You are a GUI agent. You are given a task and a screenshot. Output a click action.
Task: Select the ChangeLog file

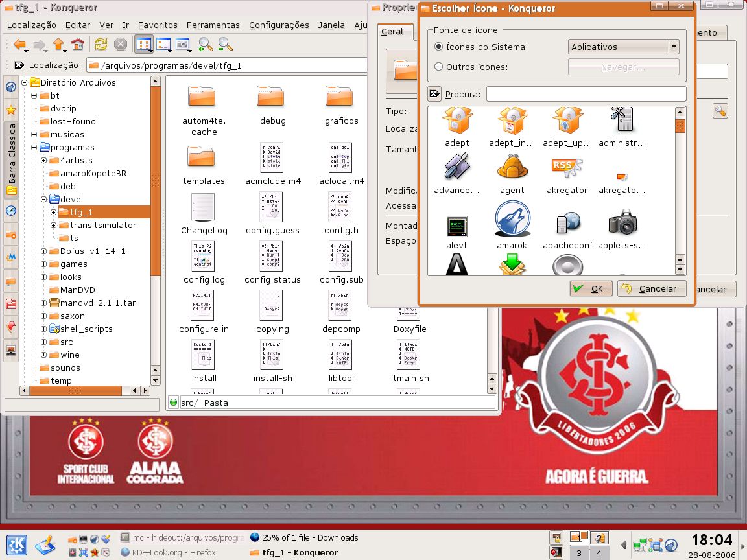[204, 215]
